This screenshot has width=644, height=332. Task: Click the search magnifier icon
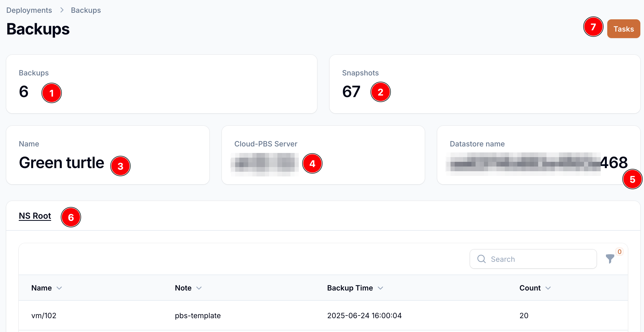[481, 259]
